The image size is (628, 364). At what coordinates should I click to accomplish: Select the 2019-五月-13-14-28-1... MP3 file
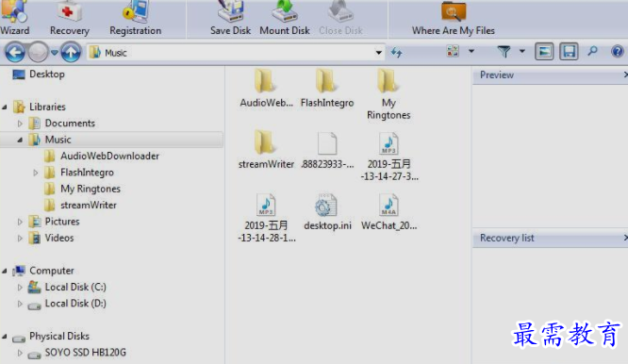(x=266, y=218)
